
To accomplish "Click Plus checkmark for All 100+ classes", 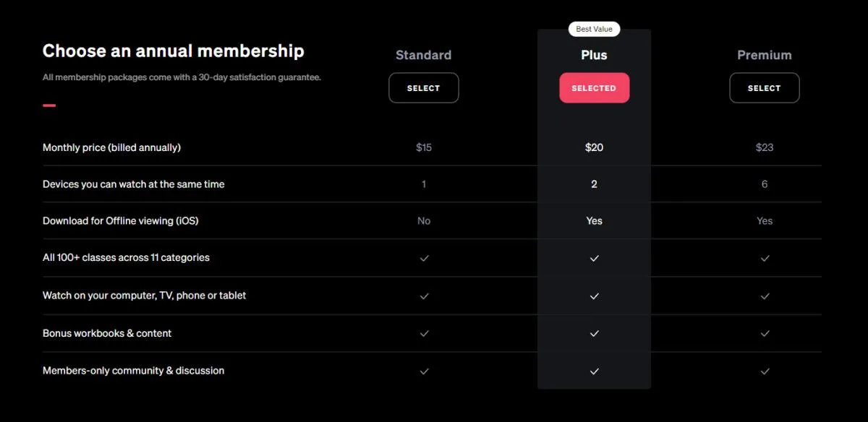I will [x=595, y=258].
